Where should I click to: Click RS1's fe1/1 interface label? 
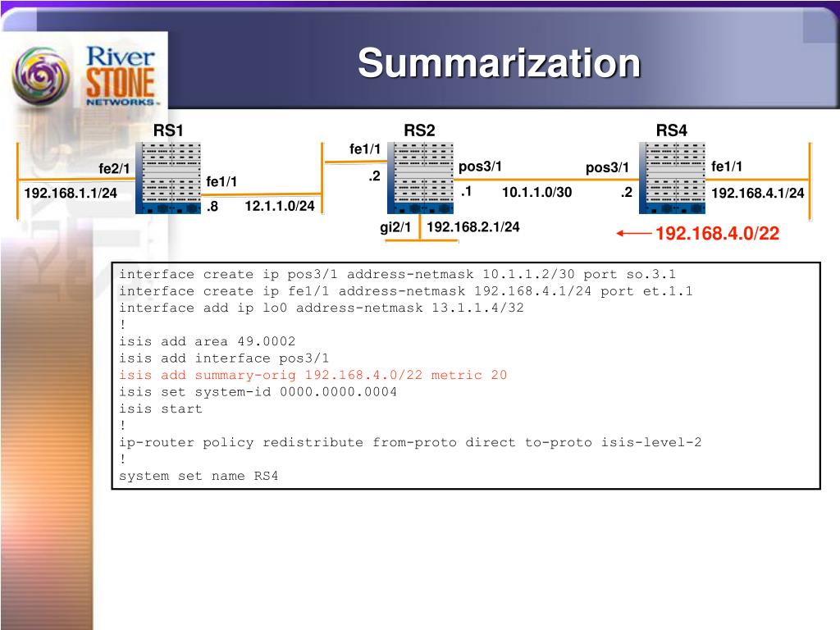[x=221, y=181]
